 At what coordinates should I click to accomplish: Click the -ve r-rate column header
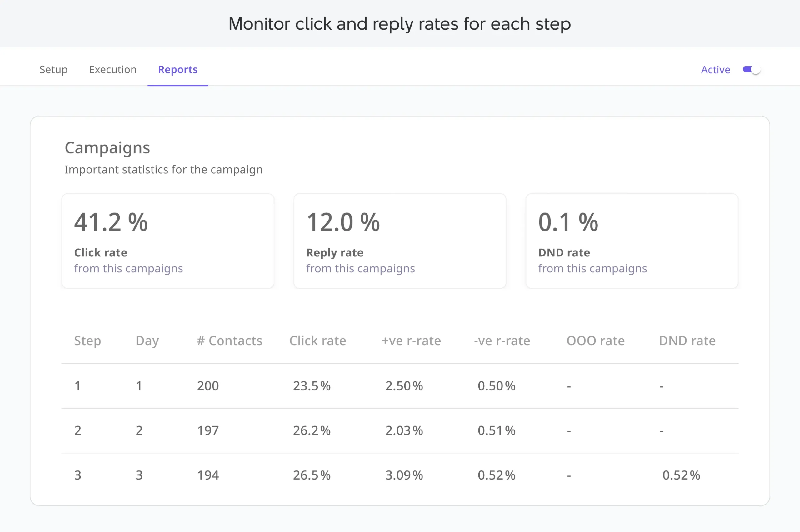pos(502,341)
